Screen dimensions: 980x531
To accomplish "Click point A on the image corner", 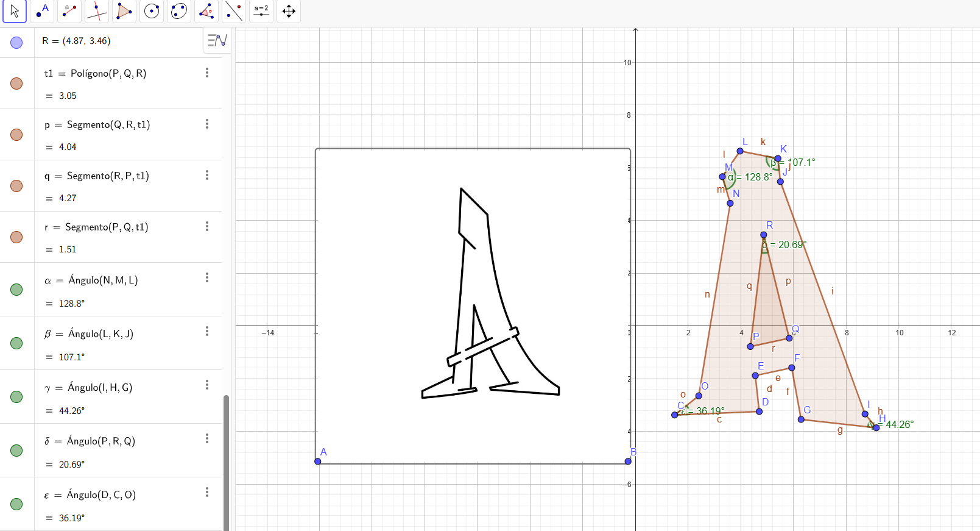I will [x=318, y=462].
